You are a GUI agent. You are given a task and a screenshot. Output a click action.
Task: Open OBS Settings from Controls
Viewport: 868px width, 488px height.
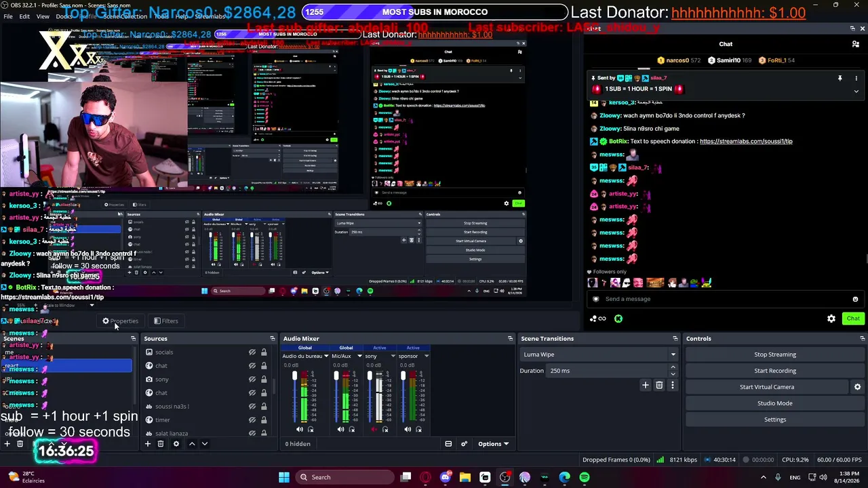[775, 420]
